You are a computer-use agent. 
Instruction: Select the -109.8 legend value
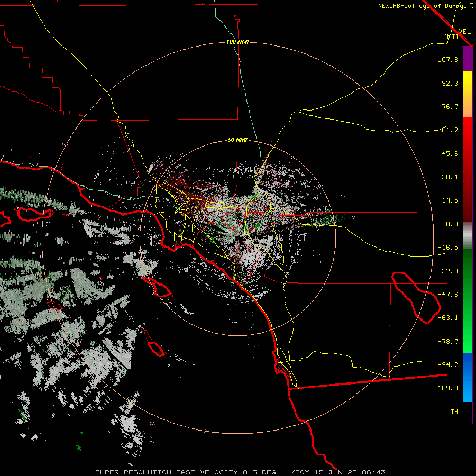tap(446, 388)
